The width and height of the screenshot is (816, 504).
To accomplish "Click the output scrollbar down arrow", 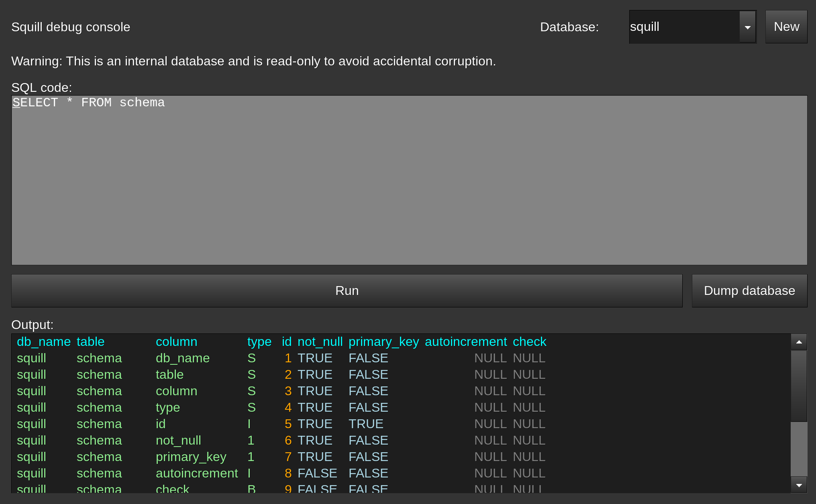I will pyautogui.click(x=799, y=485).
